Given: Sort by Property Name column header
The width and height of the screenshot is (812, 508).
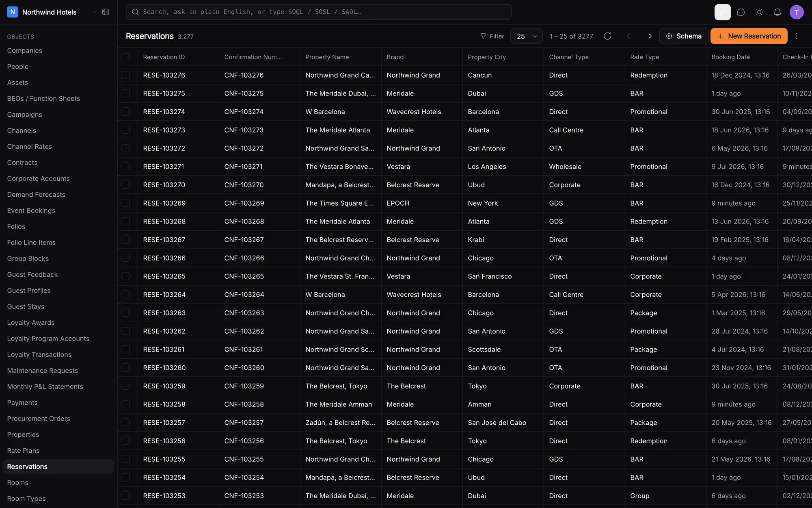Looking at the screenshot, I should coord(327,57).
